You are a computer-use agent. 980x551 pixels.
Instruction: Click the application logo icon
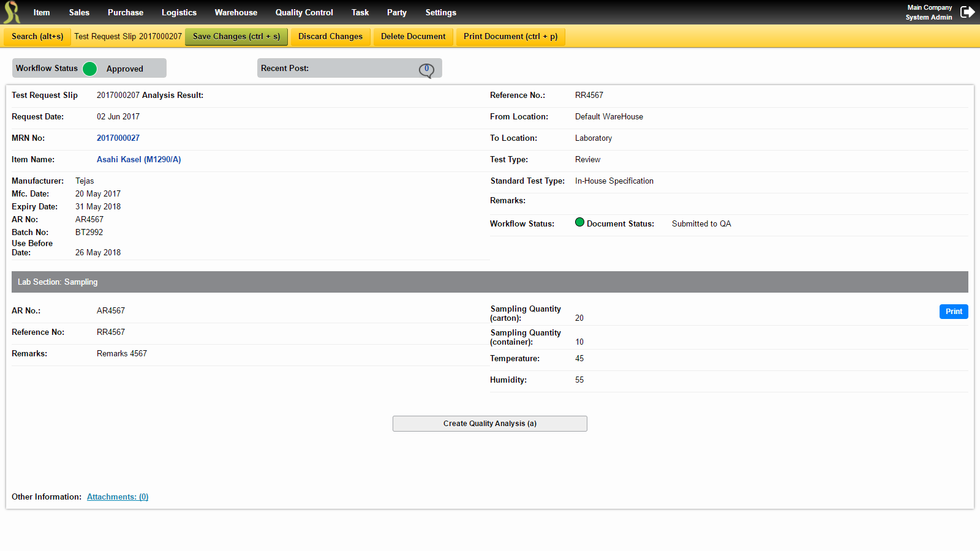click(x=10, y=12)
